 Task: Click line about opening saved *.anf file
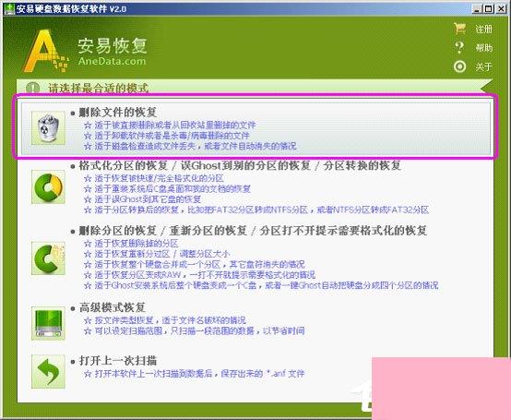(194, 373)
